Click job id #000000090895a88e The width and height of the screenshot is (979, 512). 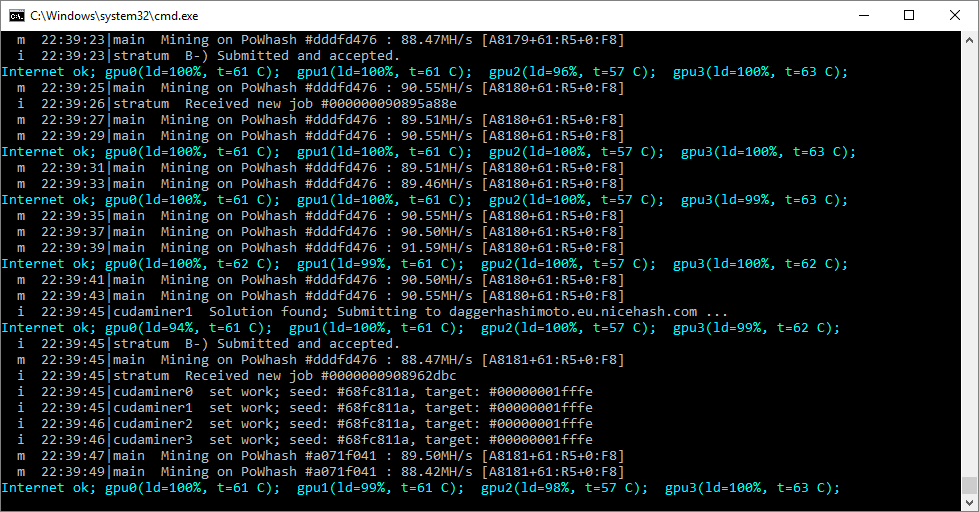(x=389, y=104)
